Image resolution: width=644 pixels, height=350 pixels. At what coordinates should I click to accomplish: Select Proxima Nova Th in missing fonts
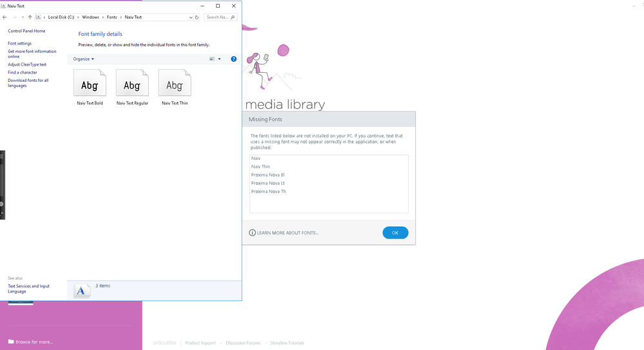pos(269,191)
